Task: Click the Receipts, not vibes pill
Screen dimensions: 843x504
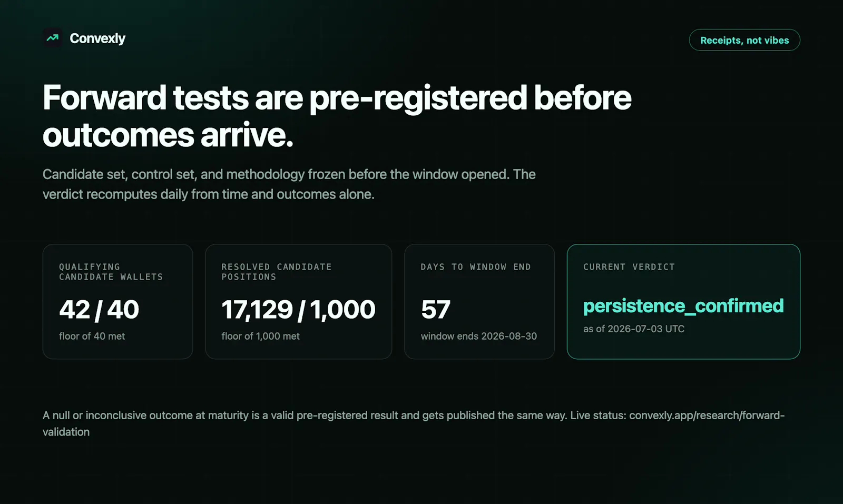Action: pyautogui.click(x=744, y=40)
